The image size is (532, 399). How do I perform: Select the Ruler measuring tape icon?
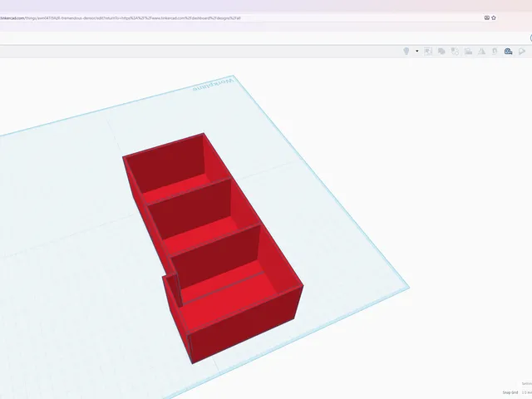[508, 52]
